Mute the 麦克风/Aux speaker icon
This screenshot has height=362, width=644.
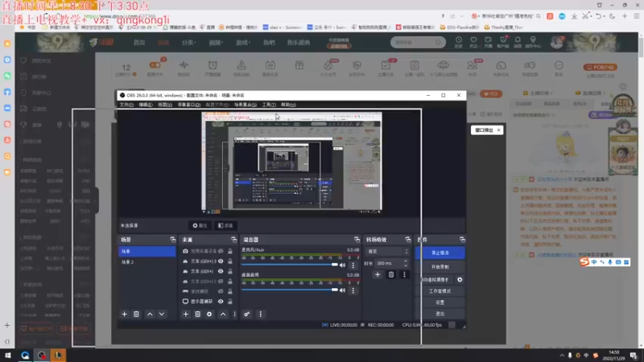tap(343, 265)
